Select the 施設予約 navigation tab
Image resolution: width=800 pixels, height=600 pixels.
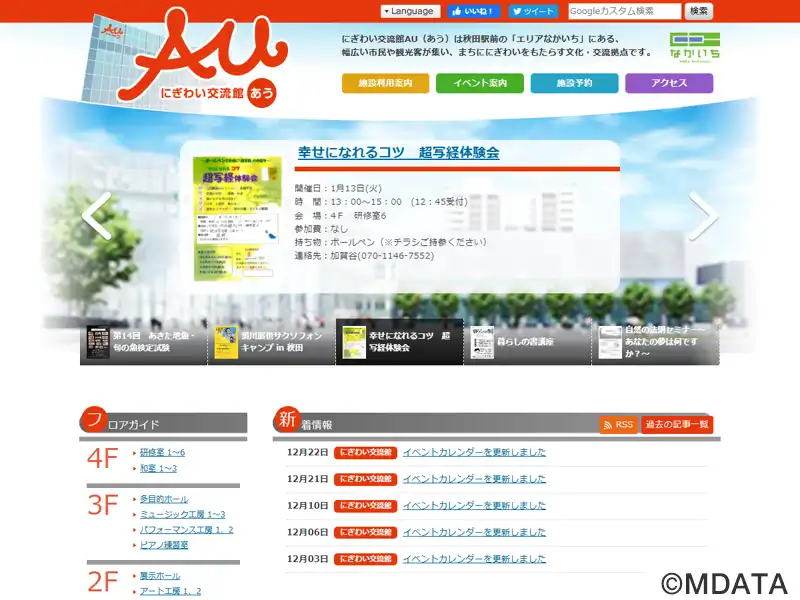pyautogui.click(x=574, y=83)
